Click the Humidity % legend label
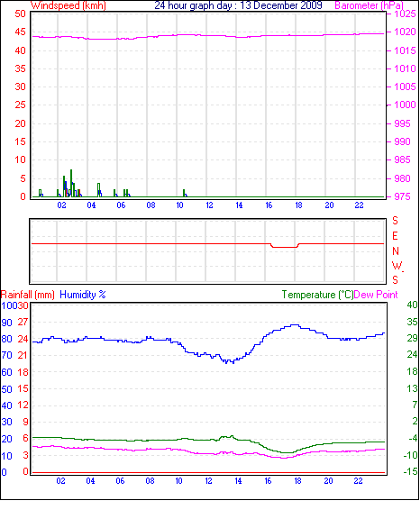This screenshot has height=510, width=420. (x=83, y=295)
